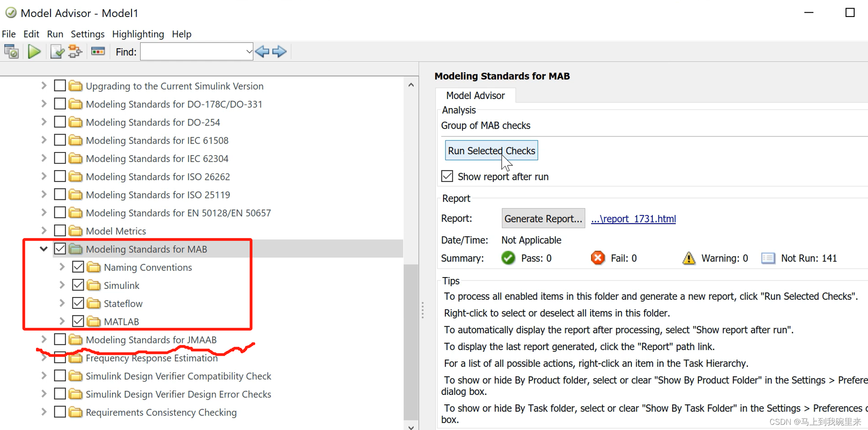The height and width of the screenshot is (430, 868).
Task: Expand Simulink Design Verifier Design Error Checks
Action: [44, 394]
